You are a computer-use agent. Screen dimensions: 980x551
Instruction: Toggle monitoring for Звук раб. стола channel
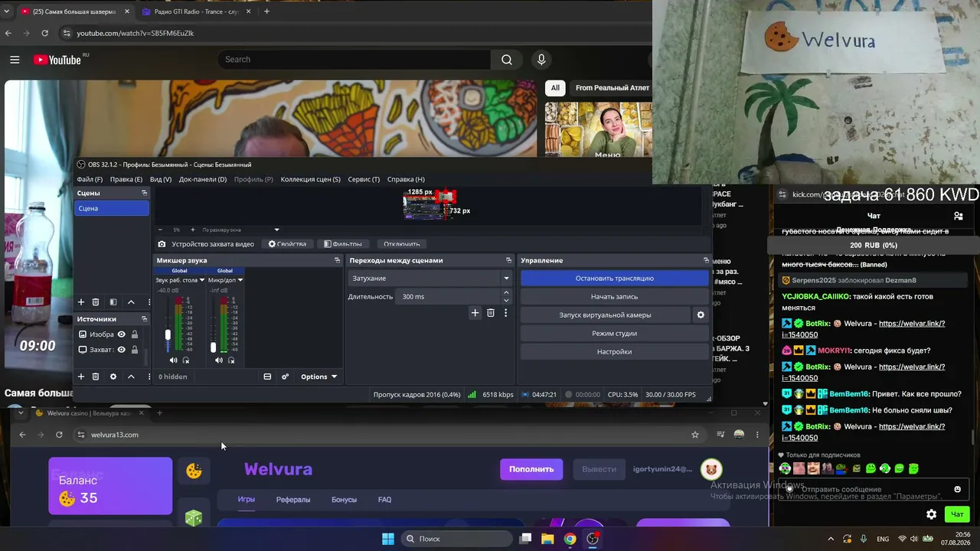tap(186, 360)
